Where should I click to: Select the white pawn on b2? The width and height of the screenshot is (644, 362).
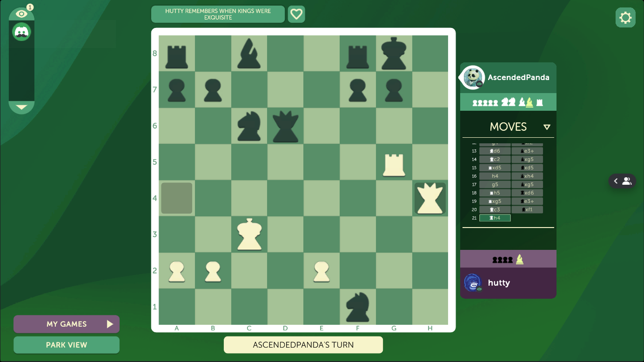213,271
